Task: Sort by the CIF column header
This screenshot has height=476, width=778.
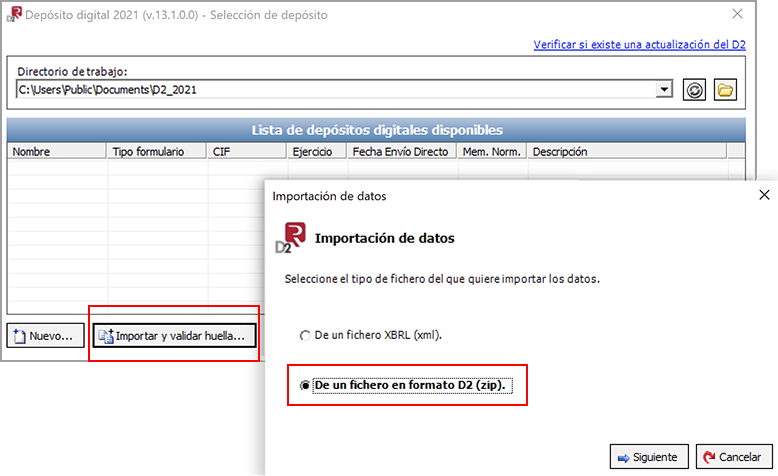Action: [247, 151]
